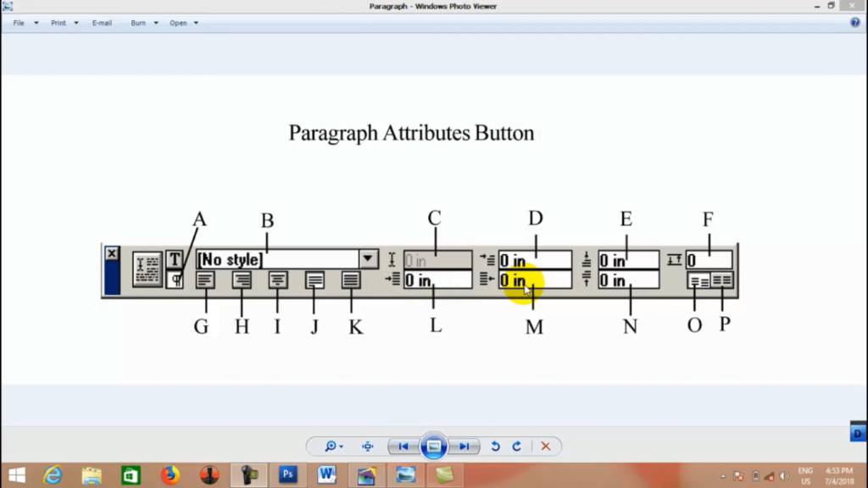Delete the current photo with red X
The width and height of the screenshot is (868, 488).
pyautogui.click(x=545, y=446)
